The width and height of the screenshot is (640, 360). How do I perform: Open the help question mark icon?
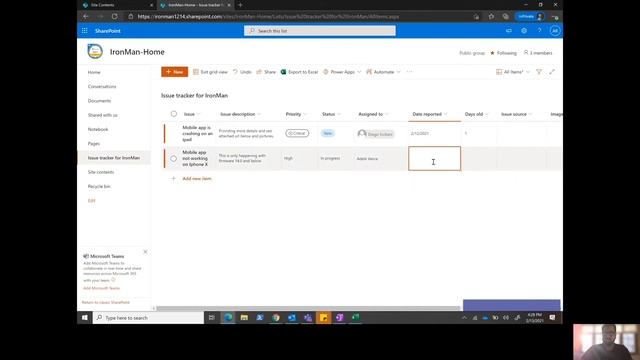tap(539, 31)
